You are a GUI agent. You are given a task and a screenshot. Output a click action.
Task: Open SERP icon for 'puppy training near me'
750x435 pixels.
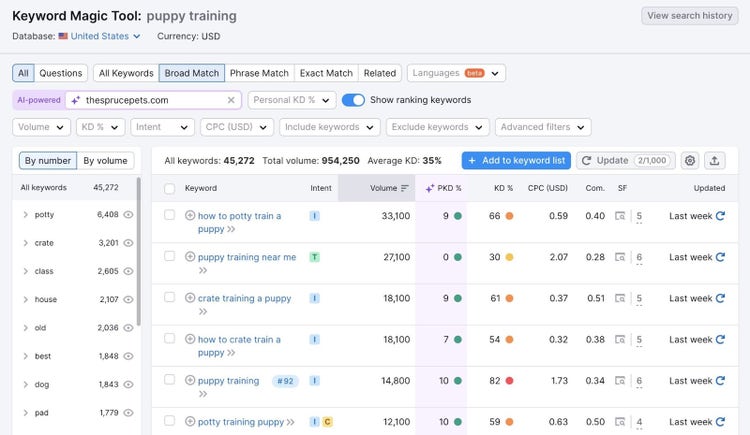coord(620,257)
